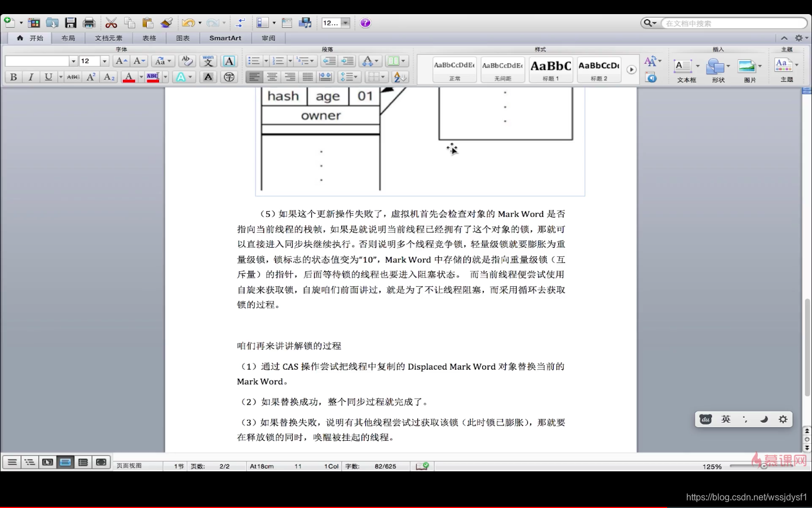This screenshot has height=508, width=812.
Task: Click the Open document folder icon
Action: tap(52, 23)
